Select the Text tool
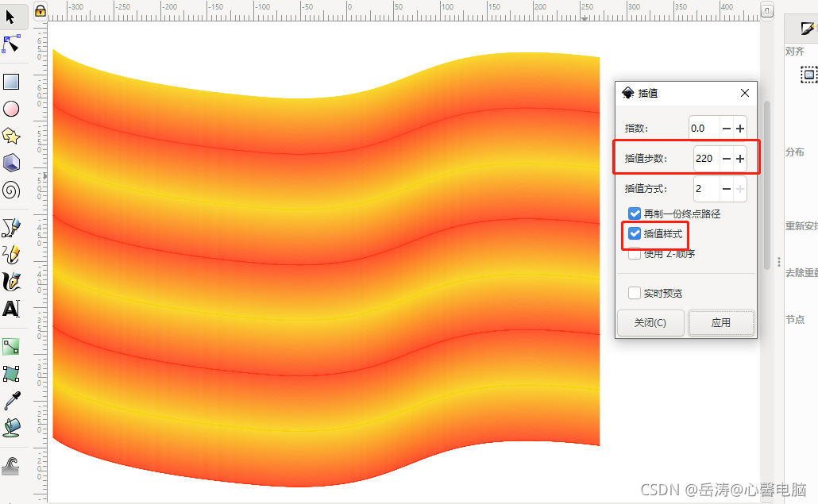 (11, 309)
